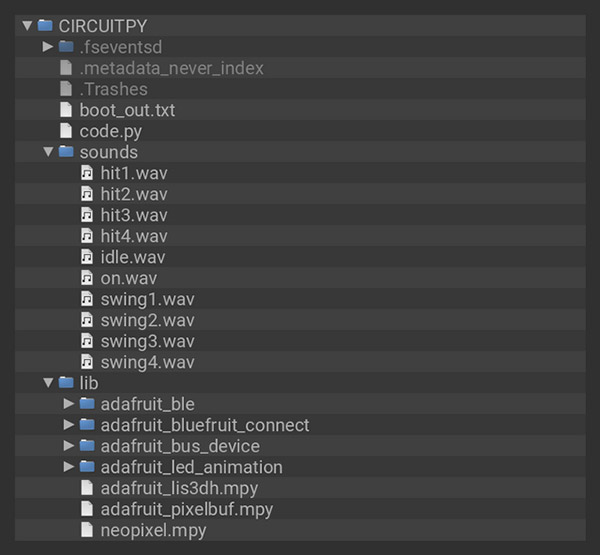Select the idle.wav file name

pyautogui.click(x=133, y=257)
